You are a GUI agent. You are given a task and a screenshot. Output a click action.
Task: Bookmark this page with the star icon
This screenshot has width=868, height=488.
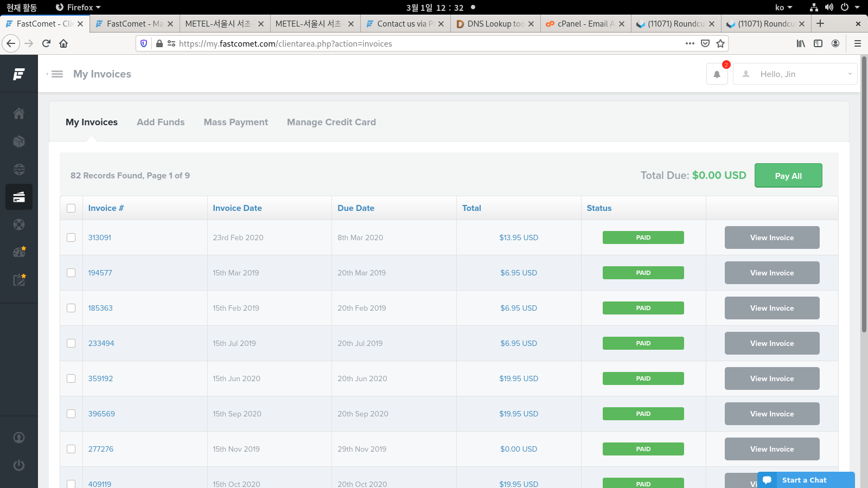click(720, 43)
